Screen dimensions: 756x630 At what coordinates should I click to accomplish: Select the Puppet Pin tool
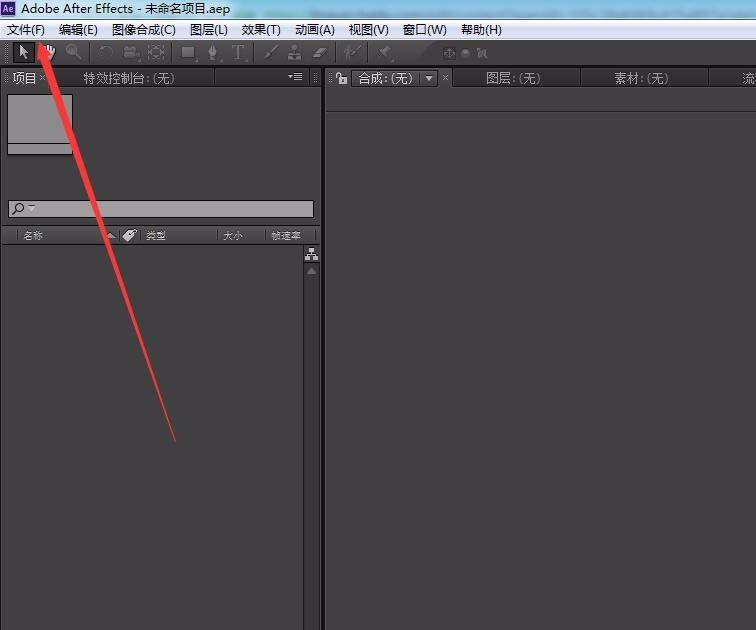(385, 52)
